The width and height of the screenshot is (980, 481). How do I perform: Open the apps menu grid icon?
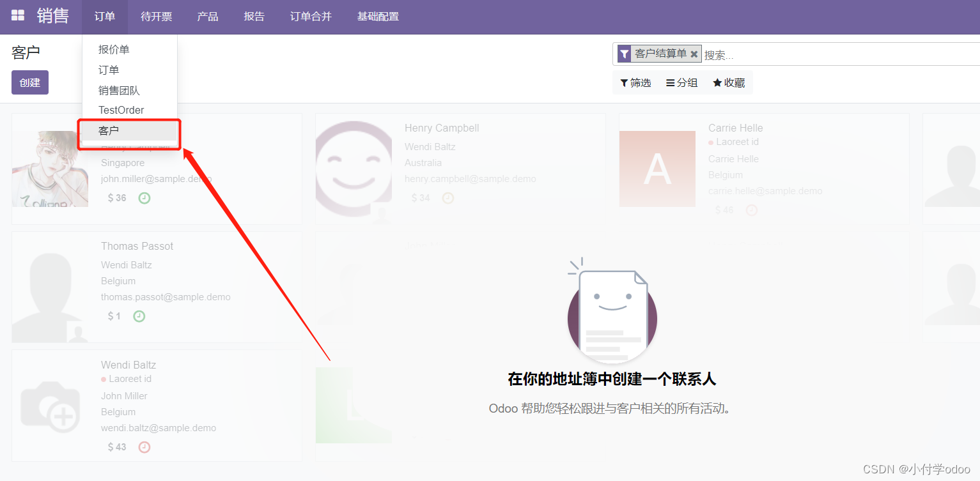tap(17, 17)
